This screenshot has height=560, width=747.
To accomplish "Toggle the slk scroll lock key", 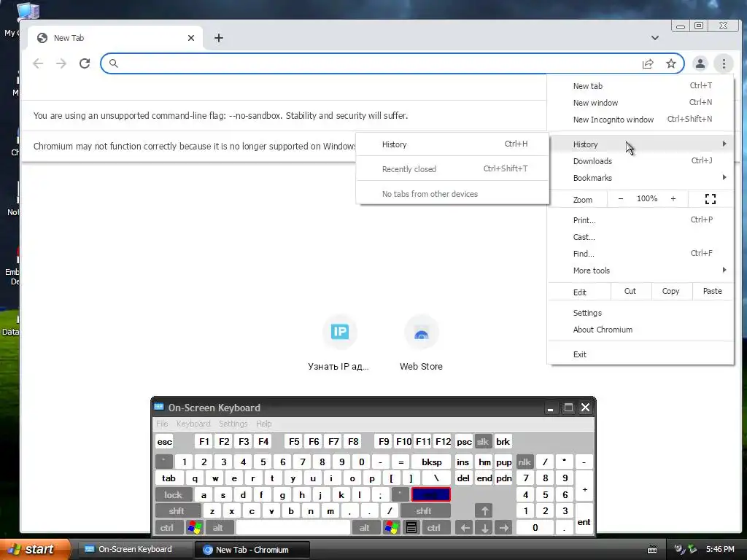I will point(483,441).
